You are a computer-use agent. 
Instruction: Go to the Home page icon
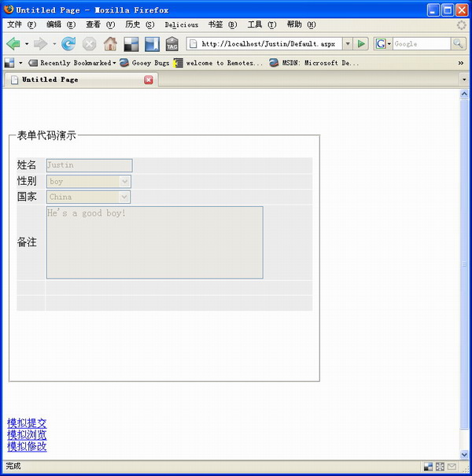coord(110,44)
